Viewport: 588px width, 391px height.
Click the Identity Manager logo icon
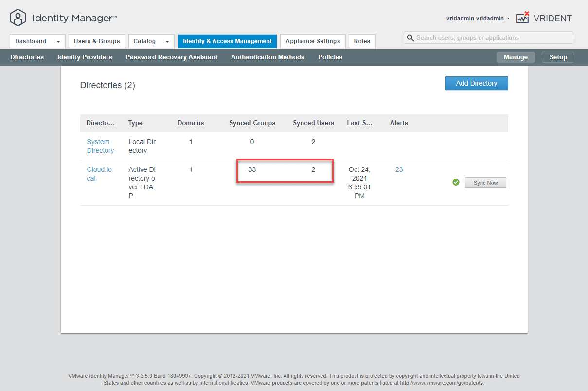(x=18, y=18)
